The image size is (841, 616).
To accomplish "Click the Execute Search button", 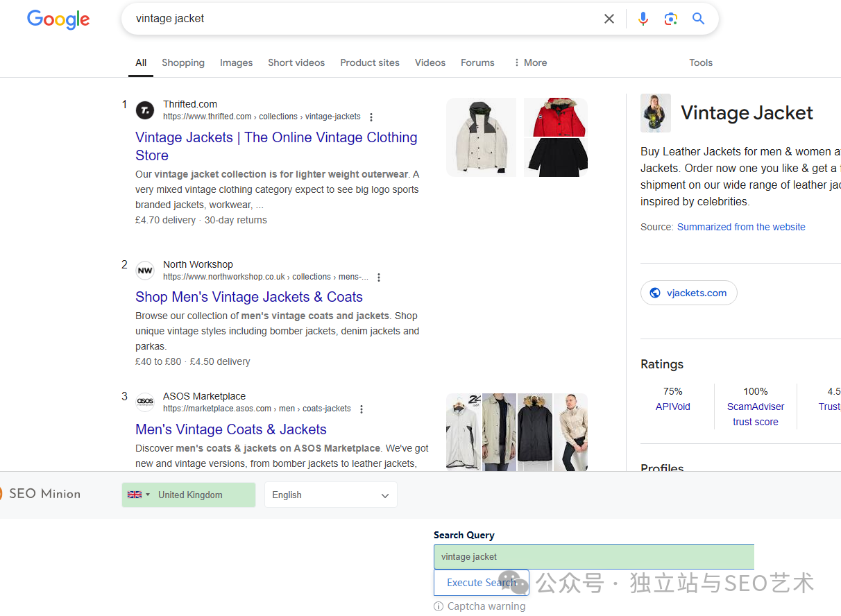I will coord(482,583).
